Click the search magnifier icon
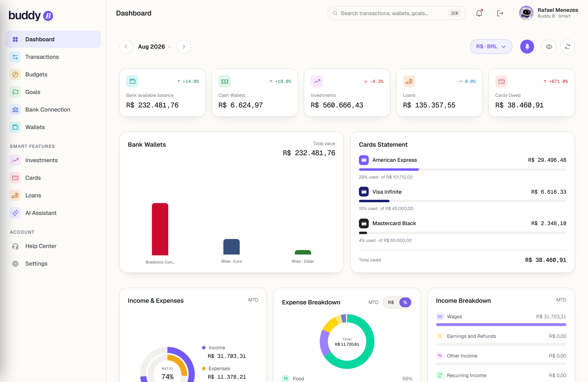The width and height of the screenshot is (588, 382). click(335, 13)
